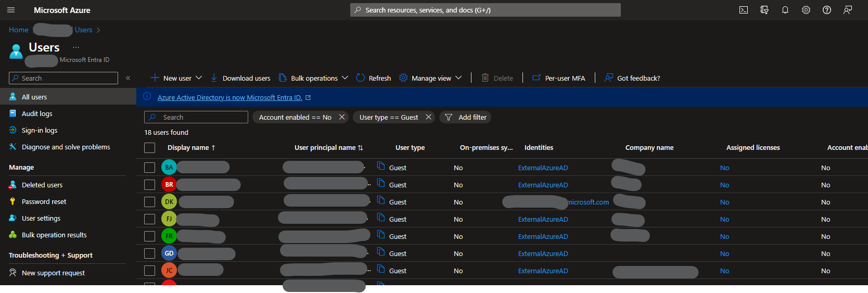Screen dimensions: 868x293
Task: Select the FJ user row checkbox
Action: 150,219
